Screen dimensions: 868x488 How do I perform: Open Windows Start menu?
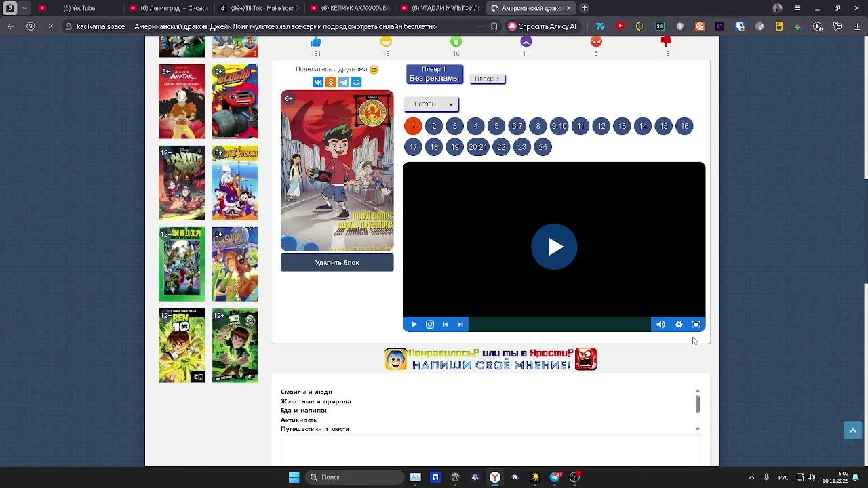294,477
